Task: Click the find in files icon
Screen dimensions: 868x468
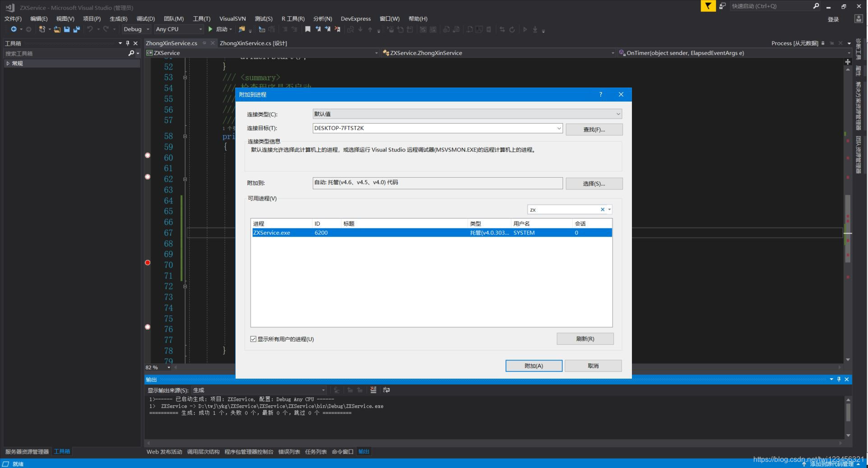Action: click(x=242, y=29)
